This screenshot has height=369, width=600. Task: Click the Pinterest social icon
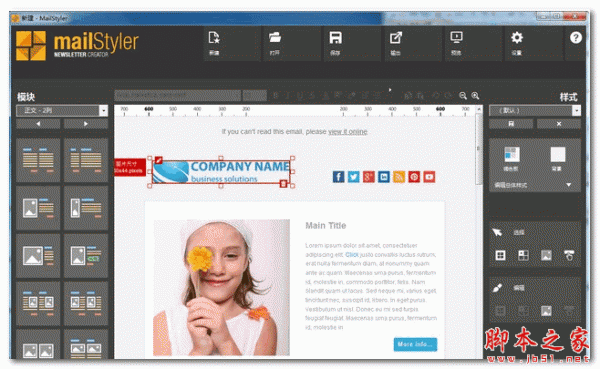(414, 177)
